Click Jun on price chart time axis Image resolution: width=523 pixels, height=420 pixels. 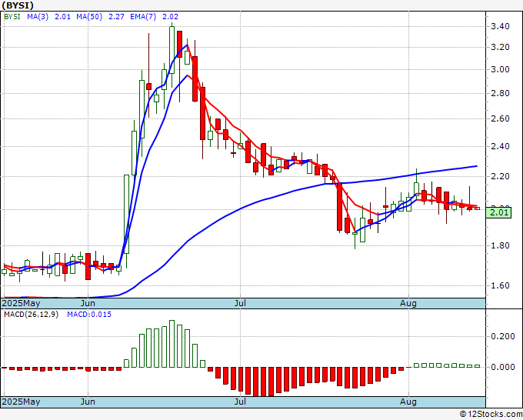(88, 304)
